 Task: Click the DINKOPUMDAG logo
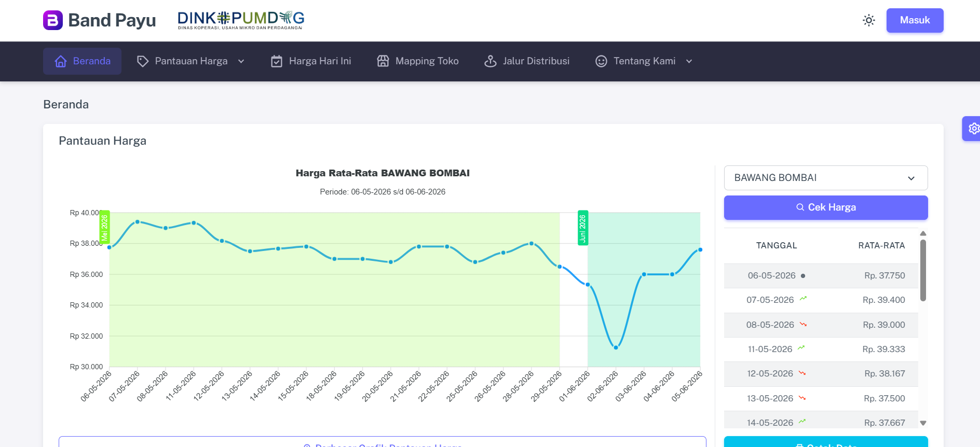[x=241, y=20]
